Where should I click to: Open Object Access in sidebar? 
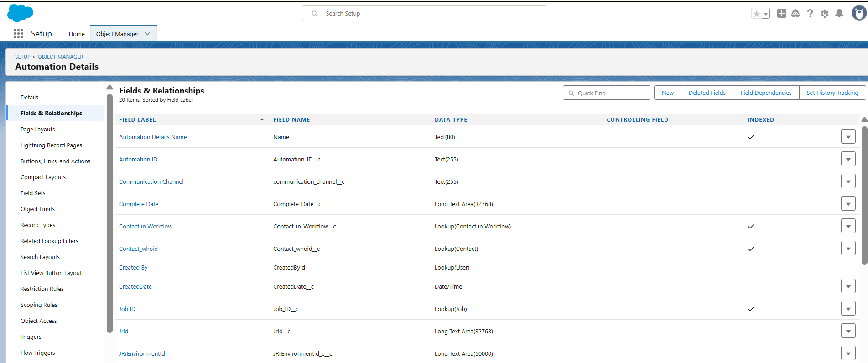coord(39,321)
